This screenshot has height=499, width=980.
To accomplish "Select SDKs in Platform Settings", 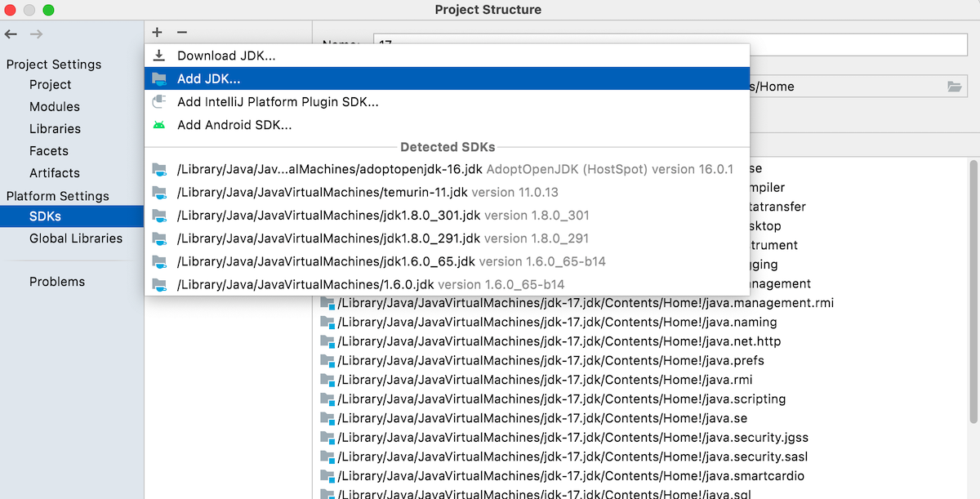I will (x=72, y=216).
